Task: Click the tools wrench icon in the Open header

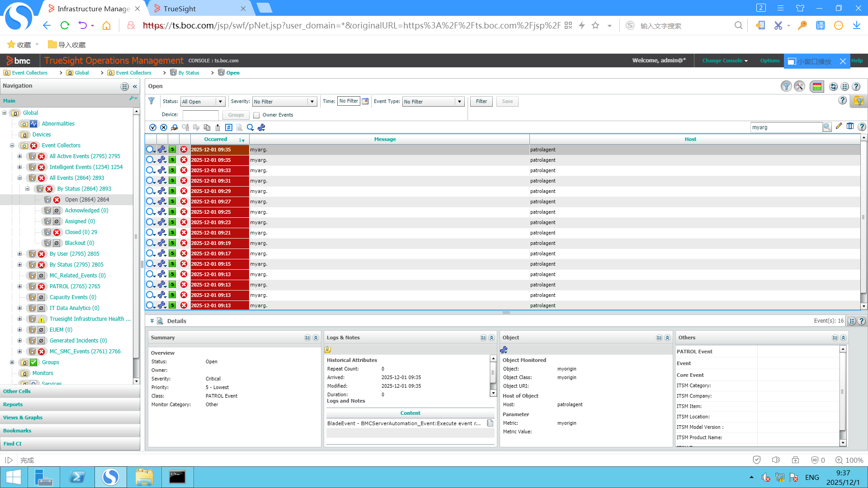Action: click(x=799, y=87)
